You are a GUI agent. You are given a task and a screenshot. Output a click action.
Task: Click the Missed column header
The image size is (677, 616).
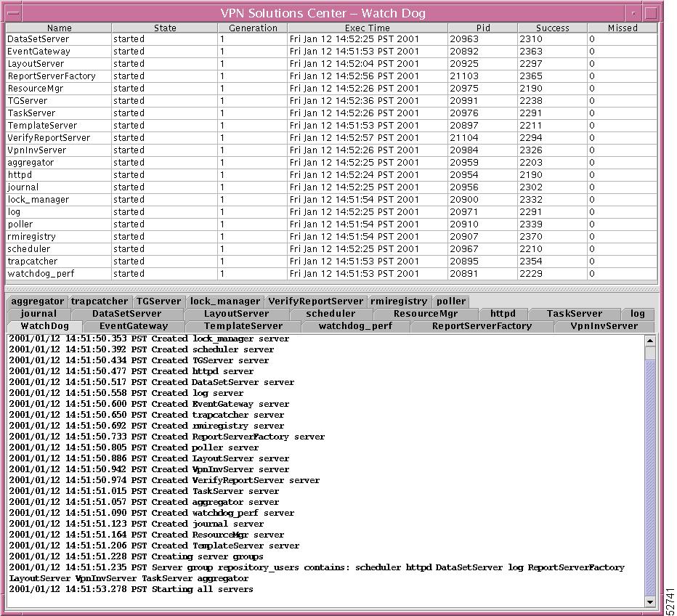pyautogui.click(x=623, y=28)
